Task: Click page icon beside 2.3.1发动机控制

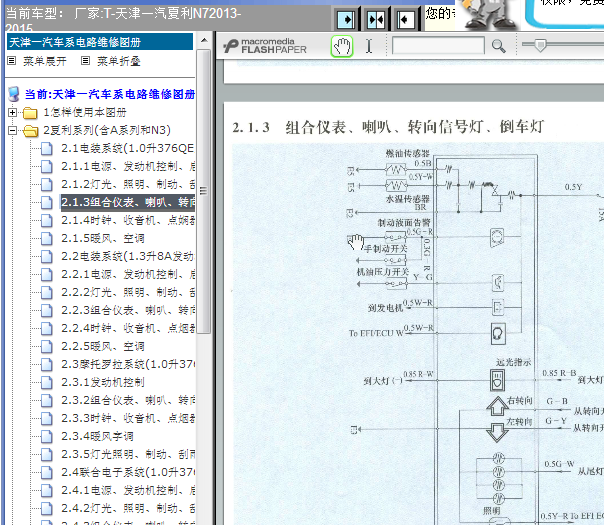Action: coord(47,382)
